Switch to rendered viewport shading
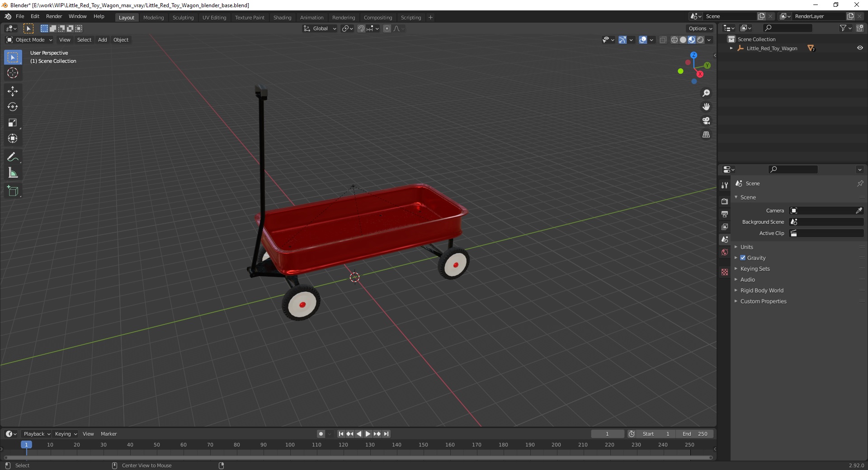This screenshot has width=868, height=470. coord(700,40)
